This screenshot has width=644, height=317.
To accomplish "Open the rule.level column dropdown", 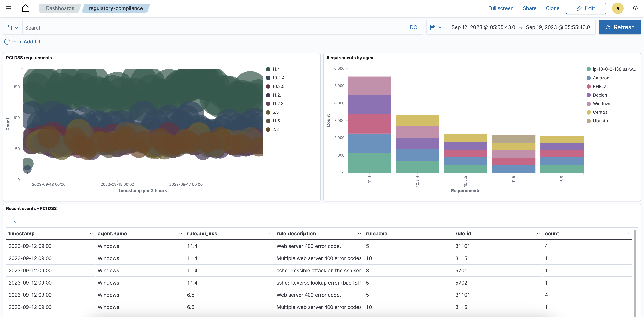I will (449, 234).
